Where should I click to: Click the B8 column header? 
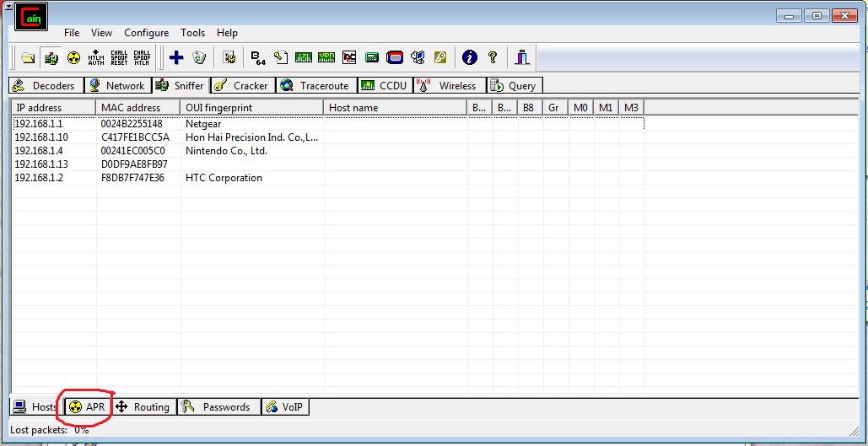(x=531, y=108)
